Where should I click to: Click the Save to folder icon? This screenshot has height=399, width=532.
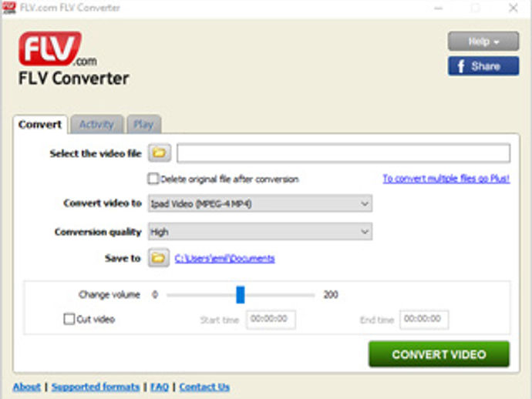[x=159, y=258]
